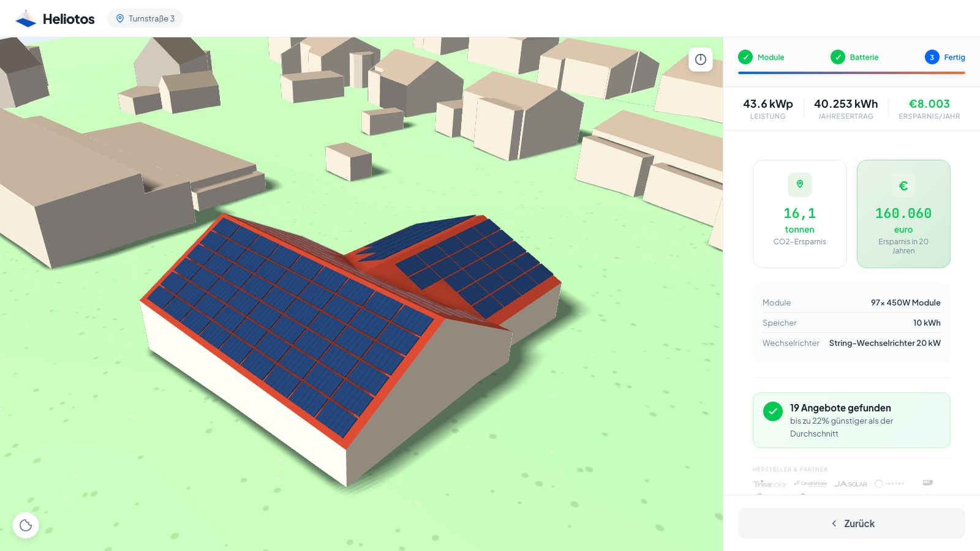Click the step number 3 badge
Image resolution: width=980 pixels, height=551 pixels.
[x=932, y=57]
